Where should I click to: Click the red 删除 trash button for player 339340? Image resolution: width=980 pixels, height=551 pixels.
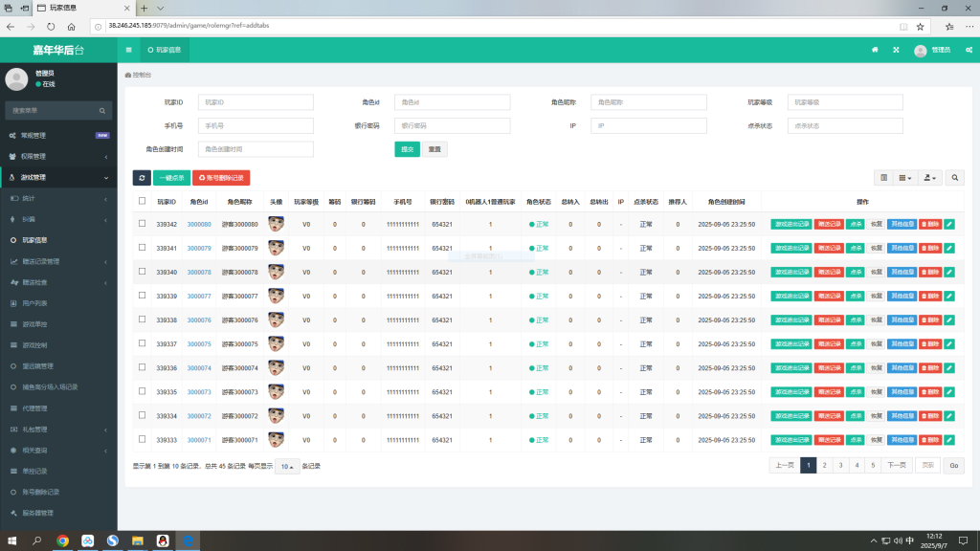(x=929, y=272)
